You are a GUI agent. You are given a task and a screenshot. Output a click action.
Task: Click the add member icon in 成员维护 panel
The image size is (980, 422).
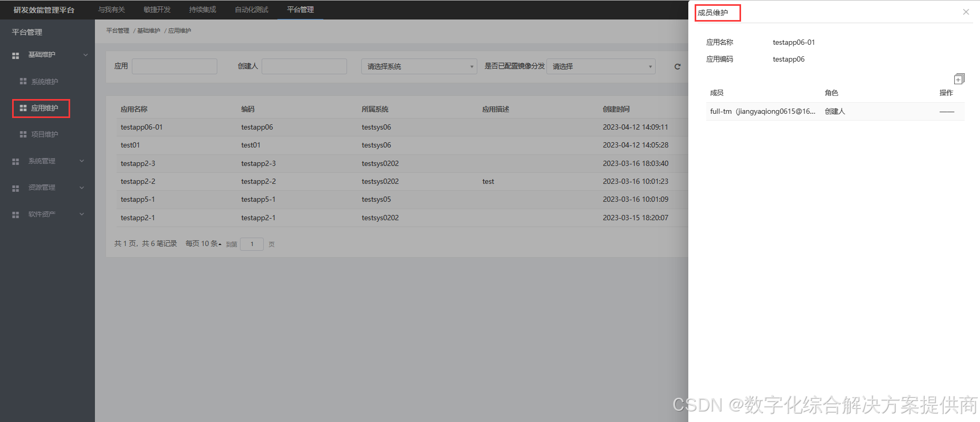tap(959, 79)
